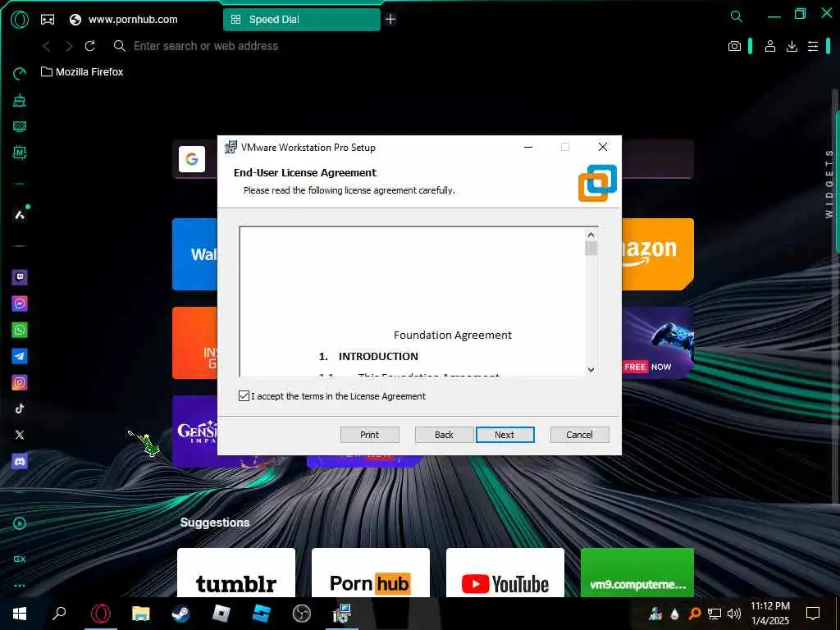Open Windows taskbar search
The height and width of the screenshot is (630, 840).
click(x=59, y=614)
